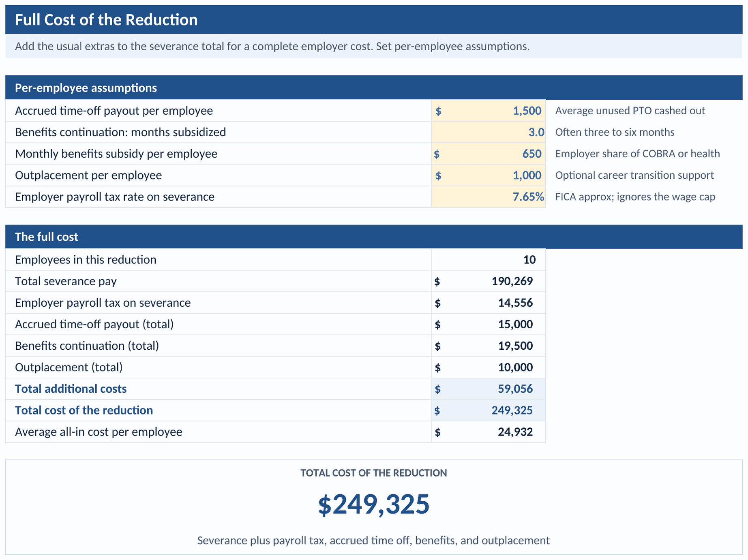This screenshot has height=560, width=748.
Task: Select 'Outplacement per employee' label
Action: (x=88, y=175)
